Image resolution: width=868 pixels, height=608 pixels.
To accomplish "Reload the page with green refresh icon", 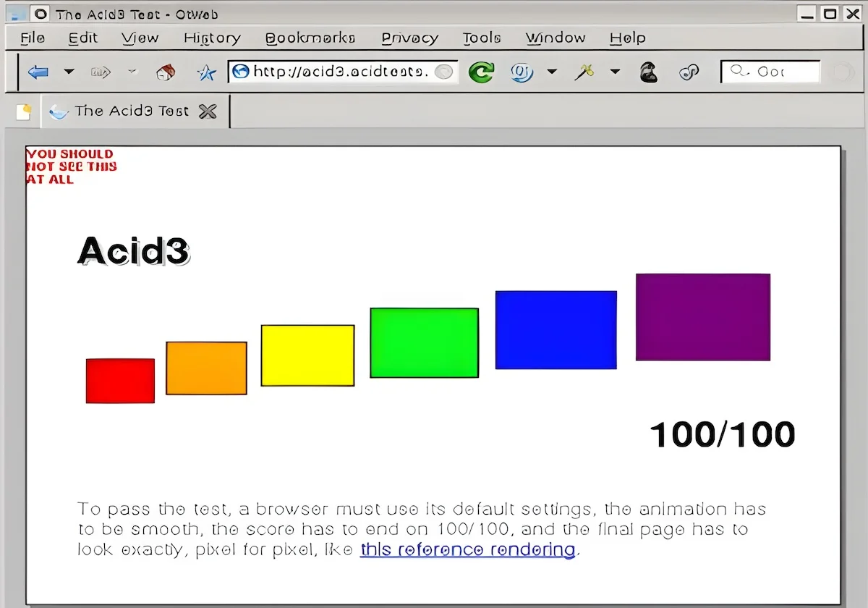I will point(481,72).
